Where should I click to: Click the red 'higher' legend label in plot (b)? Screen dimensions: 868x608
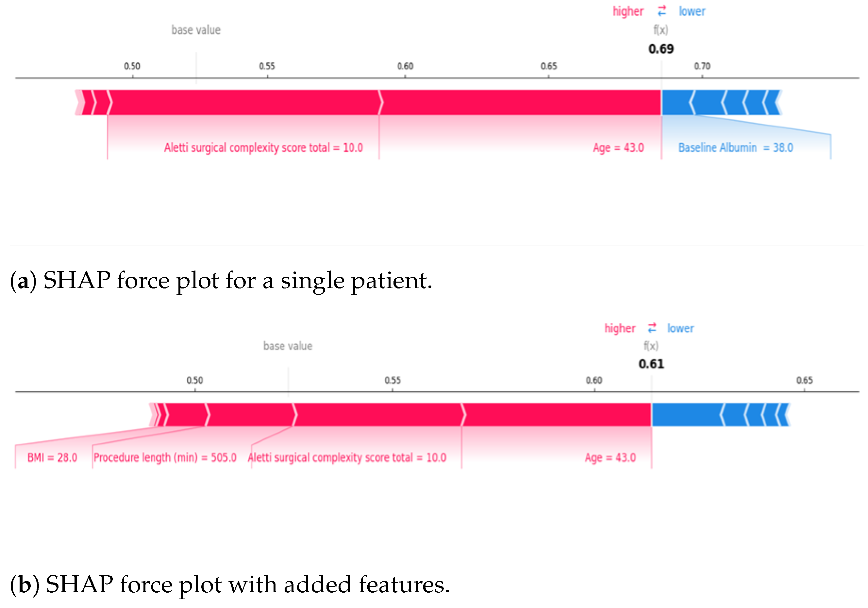(x=620, y=328)
